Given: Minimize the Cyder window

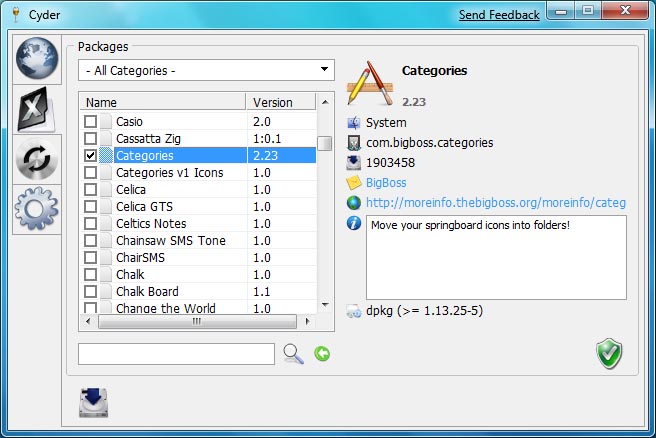Looking at the screenshot, I should pyautogui.click(x=561, y=11).
